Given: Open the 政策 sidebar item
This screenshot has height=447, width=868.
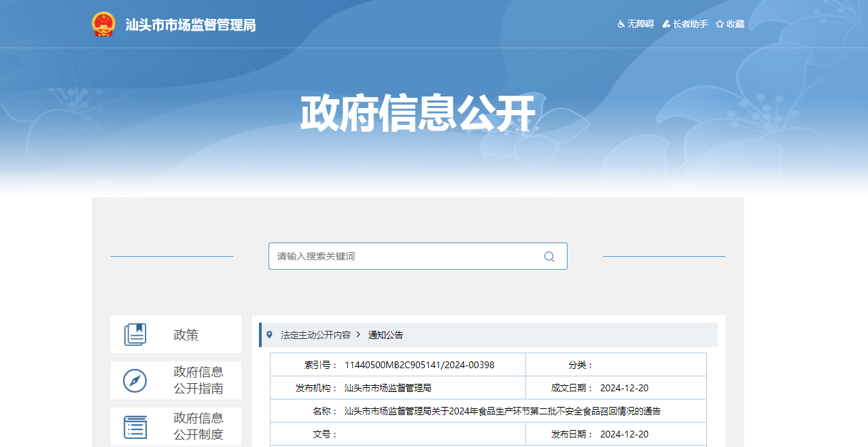Looking at the screenshot, I should 176,334.
